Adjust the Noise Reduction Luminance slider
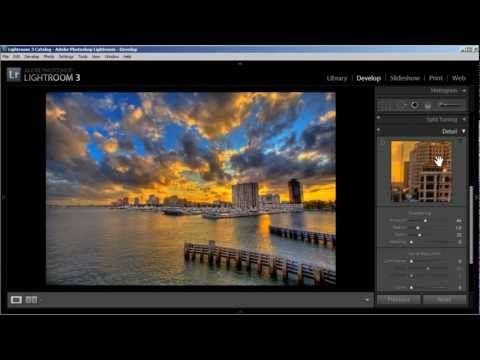Viewport: 480px width, 360px height. [412, 261]
